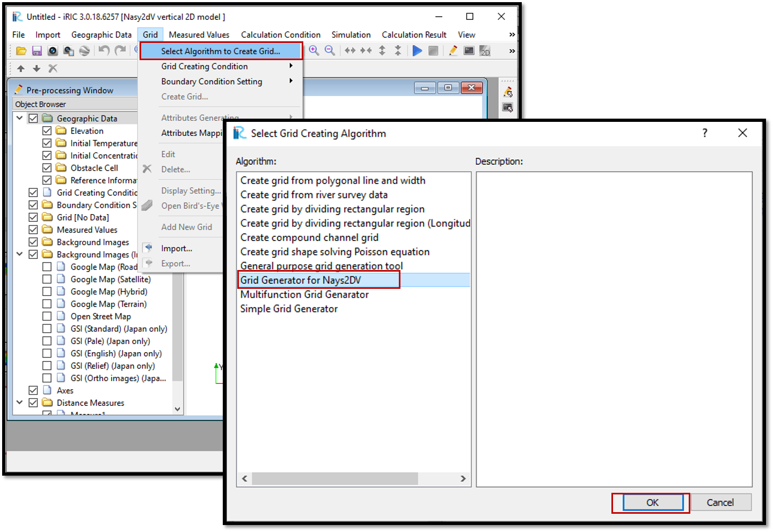Viewport: 773px width, 532px height.
Task: Click the undo arrow in toolbar
Action: (x=104, y=50)
